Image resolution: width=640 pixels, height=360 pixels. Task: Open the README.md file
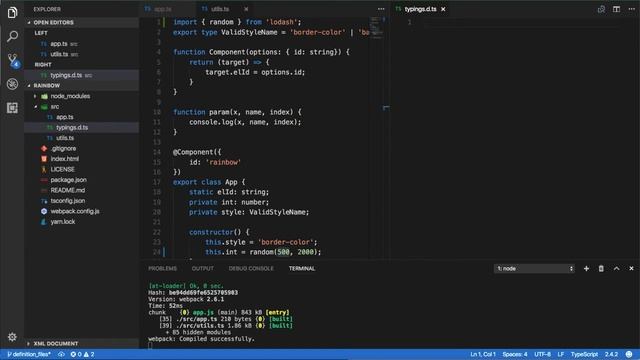82,190
